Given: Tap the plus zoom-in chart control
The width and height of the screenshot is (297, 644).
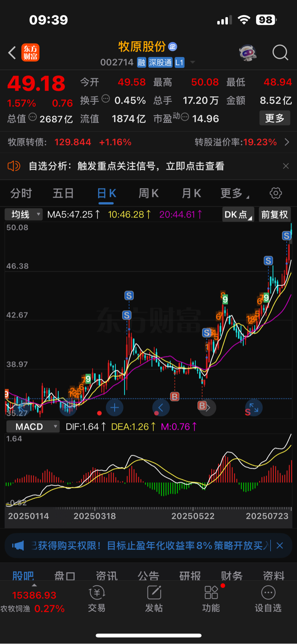Looking at the screenshot, I should (114, 407).
